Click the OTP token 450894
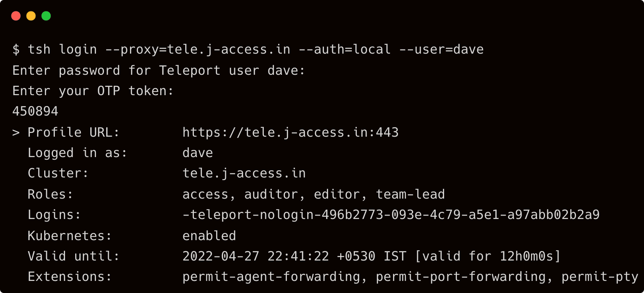 (35, 111)
